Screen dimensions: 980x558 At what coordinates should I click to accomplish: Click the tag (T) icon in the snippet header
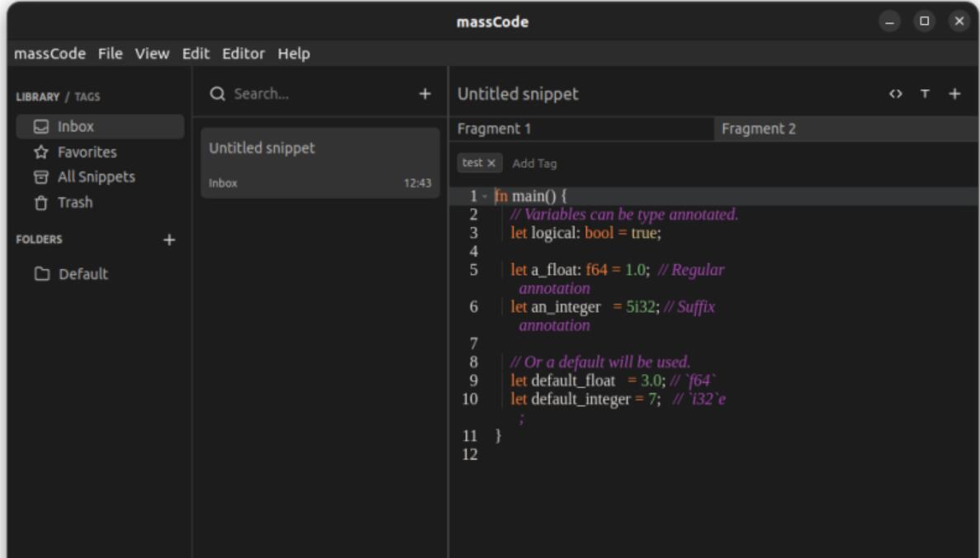pos(926,94)
